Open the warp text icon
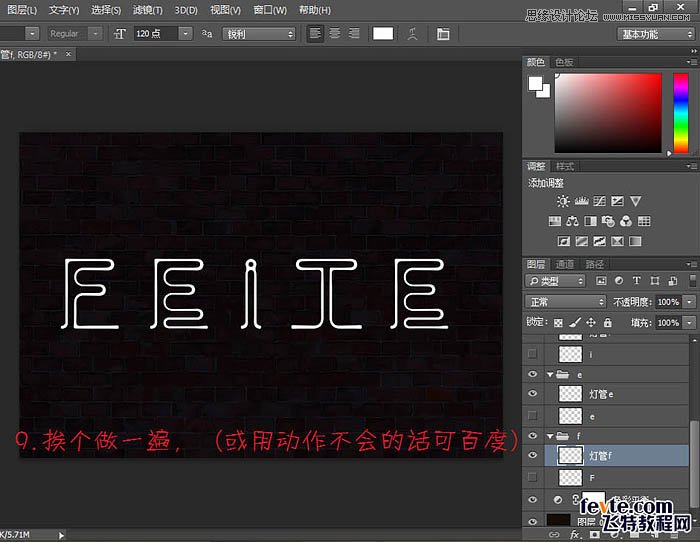This screenshot has height=542, width=700. click(x=413, y=33)
